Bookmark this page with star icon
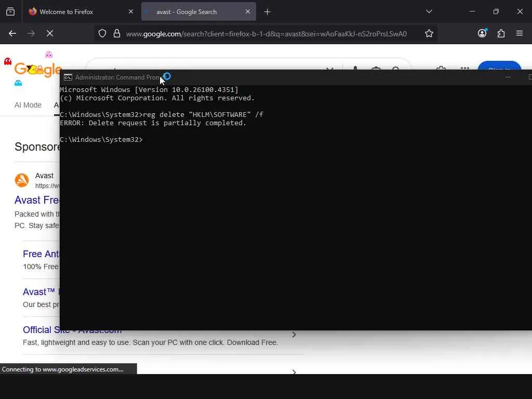Viewport: 532px width, 399px height. [x=429, y=33]
